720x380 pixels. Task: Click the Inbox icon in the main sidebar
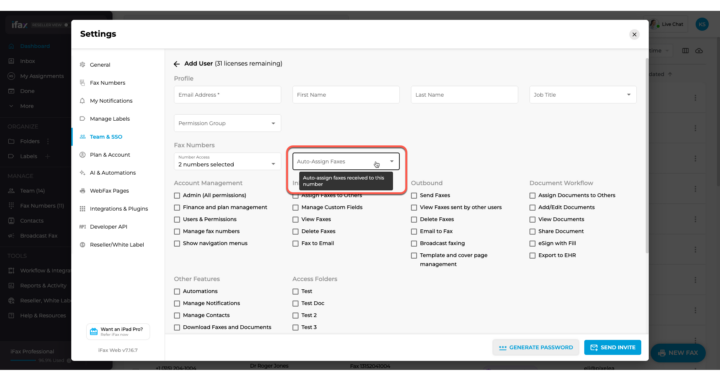pos(11,61)
